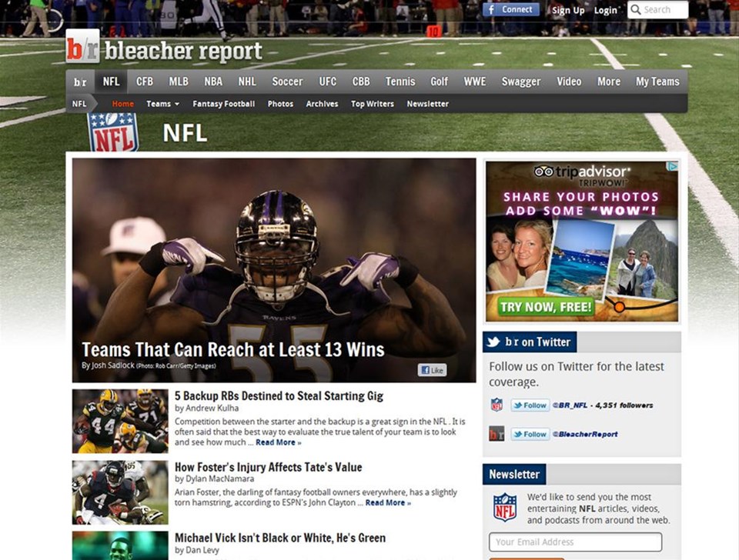739x560 pixels.
Task: Switch to the NBA section
Action: click(213, 82)
